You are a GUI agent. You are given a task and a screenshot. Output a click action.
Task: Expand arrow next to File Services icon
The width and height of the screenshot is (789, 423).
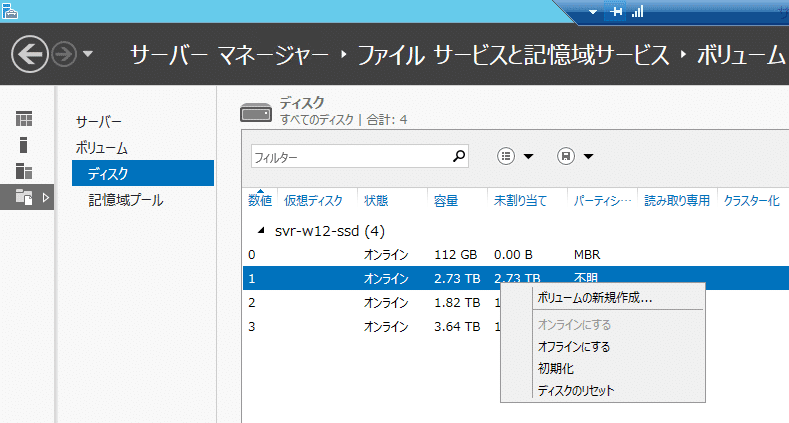[46, 197]
